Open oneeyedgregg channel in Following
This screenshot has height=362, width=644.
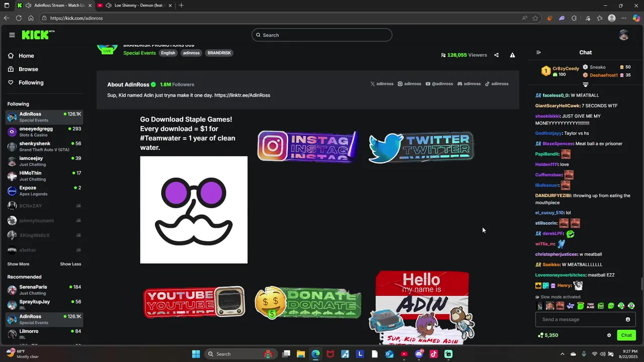point(44,132)
